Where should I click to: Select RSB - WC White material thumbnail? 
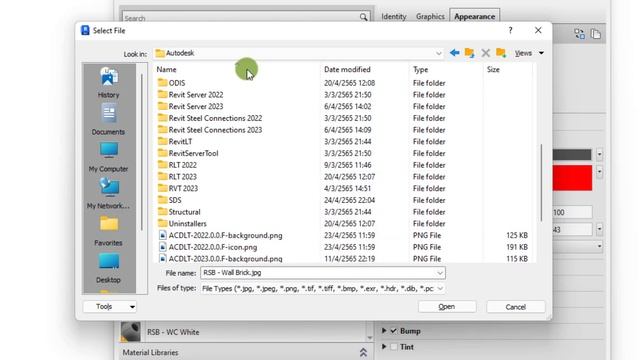(x=131, y=331)
